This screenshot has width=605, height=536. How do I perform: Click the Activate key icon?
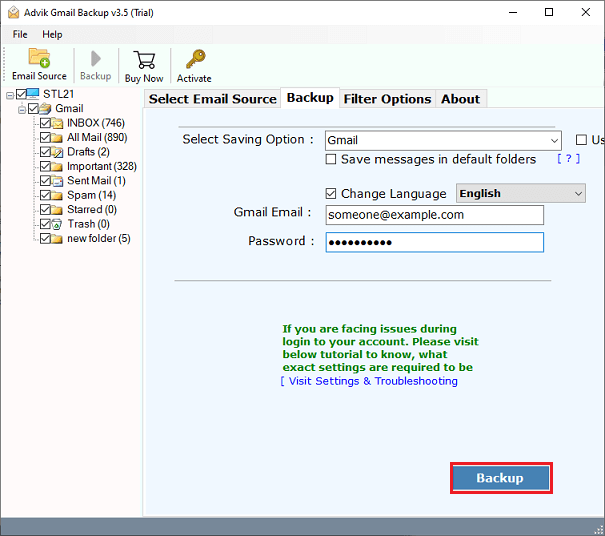point(195,59)
